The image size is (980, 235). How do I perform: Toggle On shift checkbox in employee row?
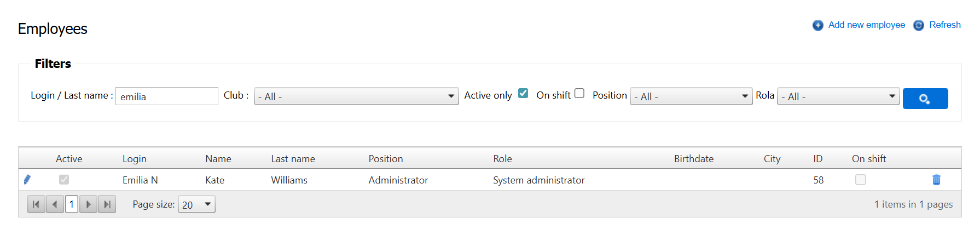(x=860, y=180)
